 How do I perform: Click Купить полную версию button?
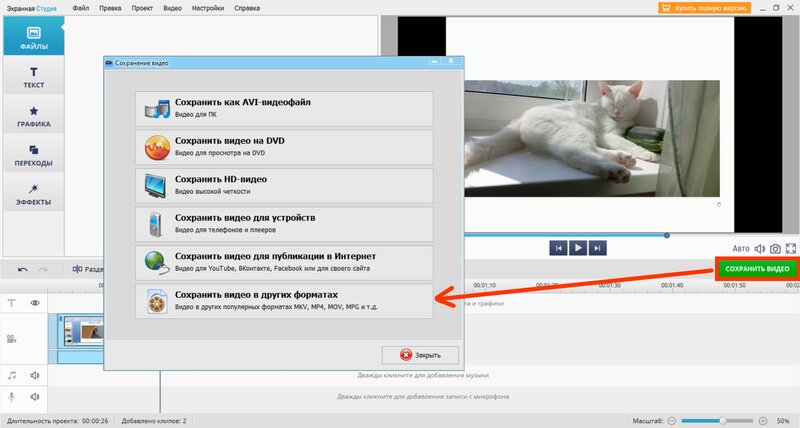(x=705, y=8)
